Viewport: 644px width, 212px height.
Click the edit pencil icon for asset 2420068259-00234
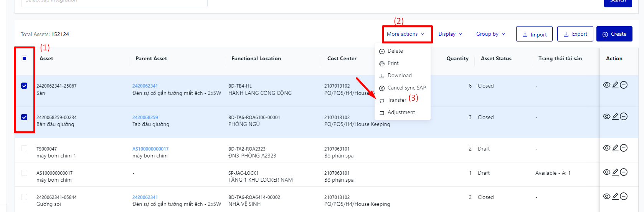pyautogui.click(x=615, y=116)
